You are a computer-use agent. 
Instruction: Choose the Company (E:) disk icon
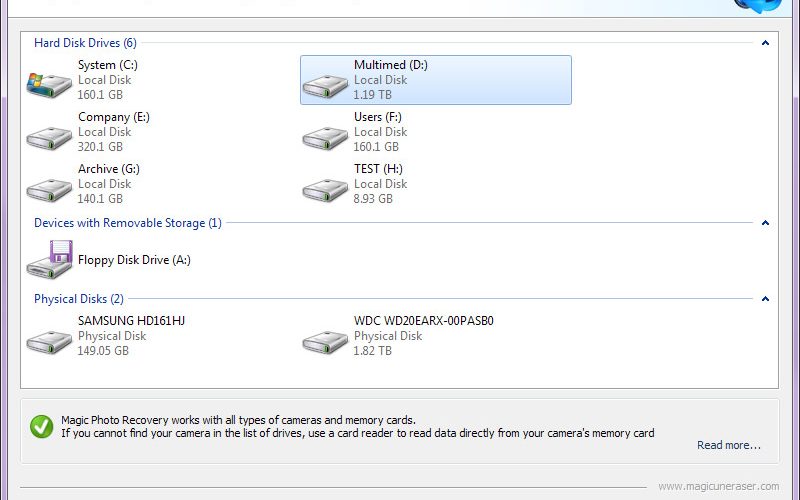pos(49,138)
